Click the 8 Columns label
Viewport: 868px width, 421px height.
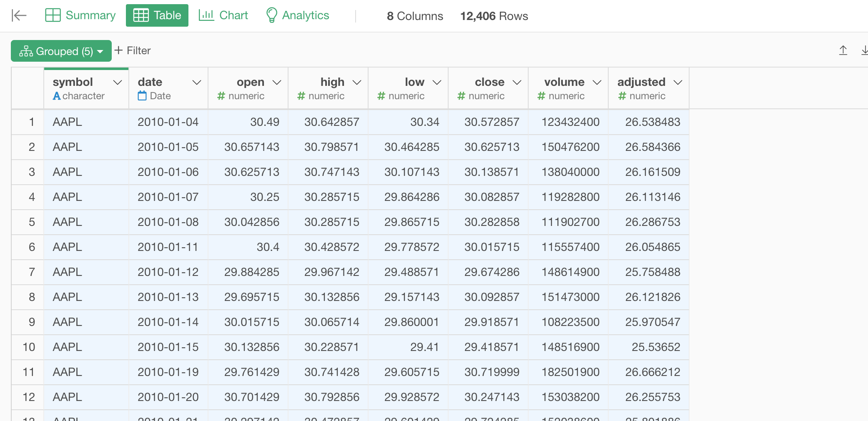415,16
